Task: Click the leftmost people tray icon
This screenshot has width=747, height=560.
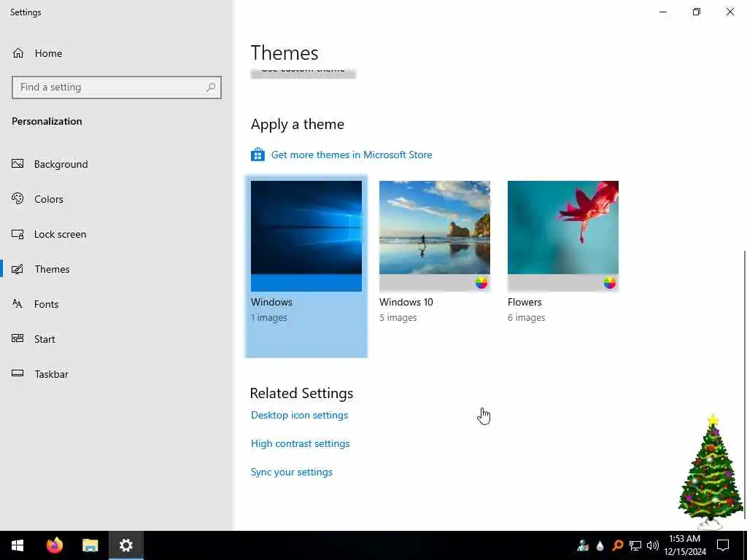Action: (x=583, y=545)
